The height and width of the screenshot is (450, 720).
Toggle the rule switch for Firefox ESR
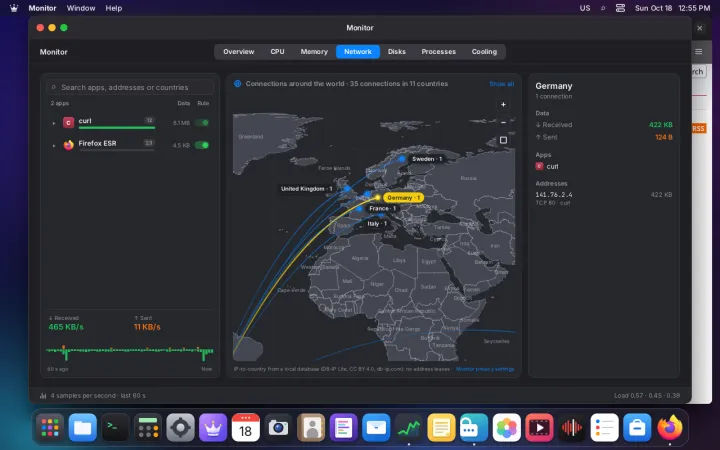(x=202, y=145)
